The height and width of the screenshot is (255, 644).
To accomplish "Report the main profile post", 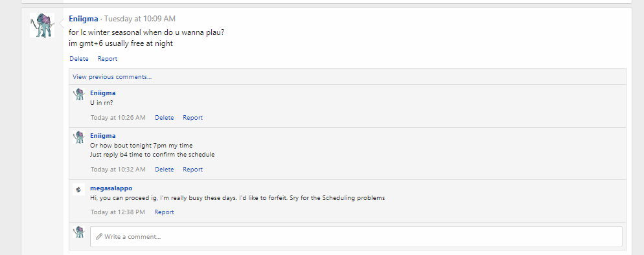I will click(107, 59).
